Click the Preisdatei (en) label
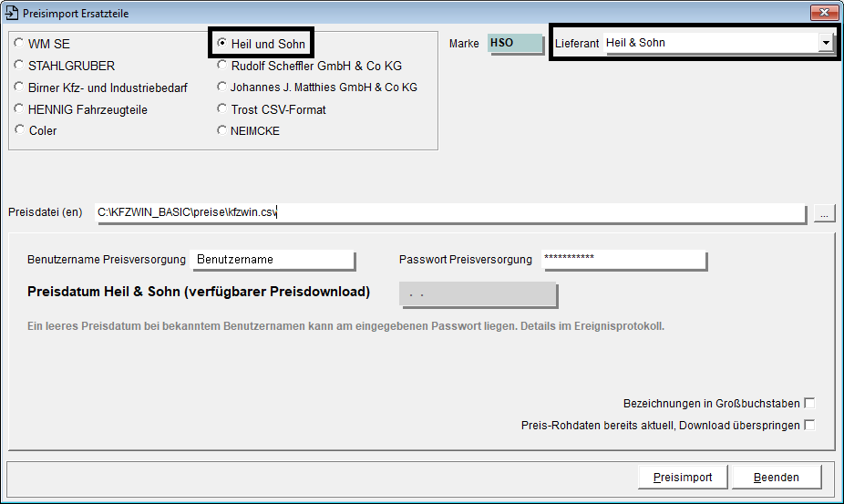The image size is (844, 504). (46, 212)
